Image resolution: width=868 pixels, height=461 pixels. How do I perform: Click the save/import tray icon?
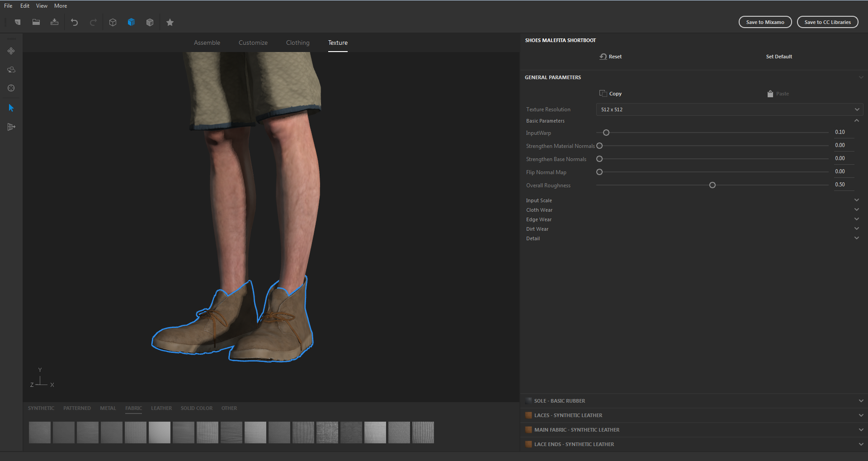pos(54,22)
